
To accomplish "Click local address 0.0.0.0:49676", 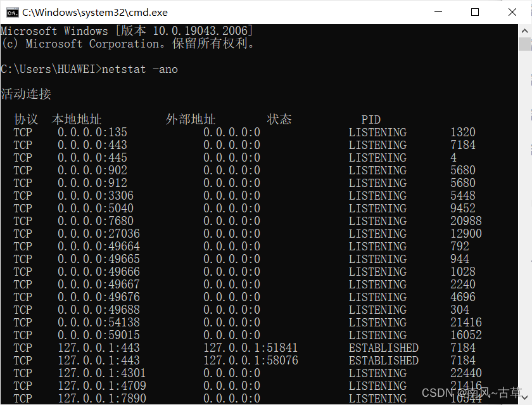I will [99, 297].
